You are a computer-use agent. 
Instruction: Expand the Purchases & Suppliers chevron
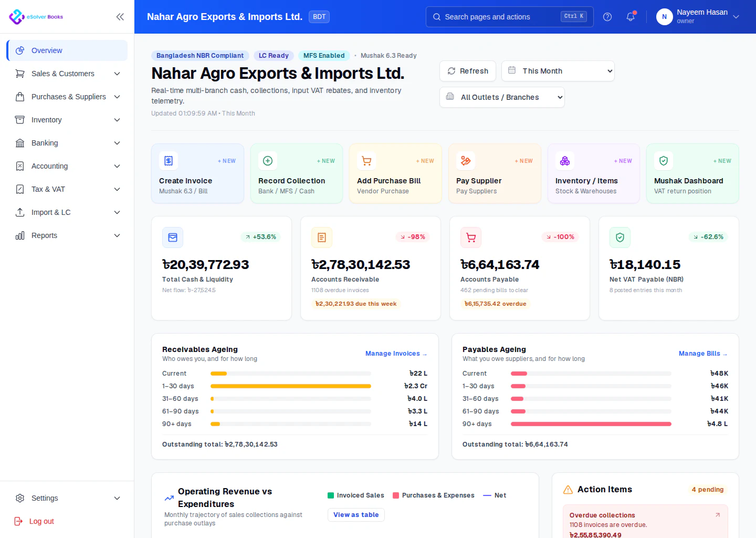[x=117, y=97]
